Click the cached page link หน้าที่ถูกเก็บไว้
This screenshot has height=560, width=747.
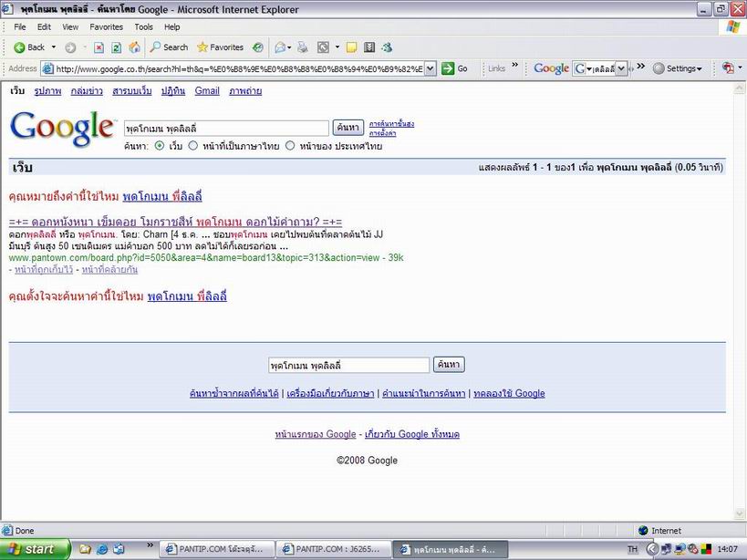[x=44, y=270]
